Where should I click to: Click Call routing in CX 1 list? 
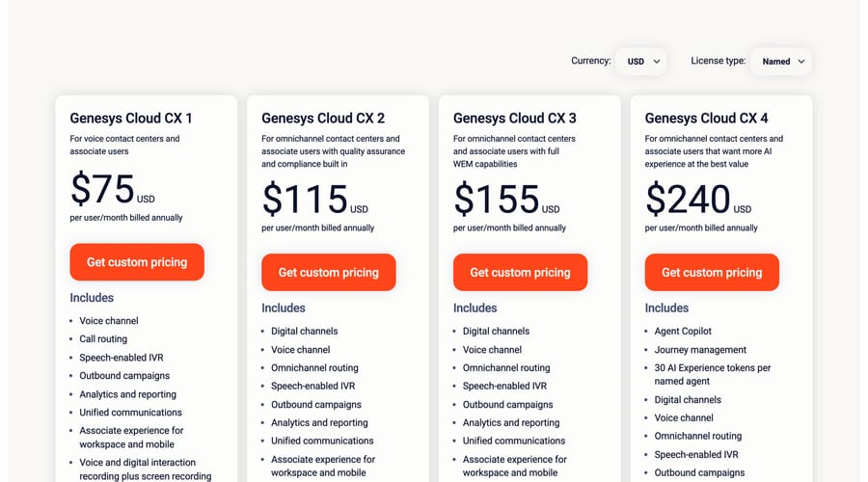pyautogui.click(x=103, y=338)
